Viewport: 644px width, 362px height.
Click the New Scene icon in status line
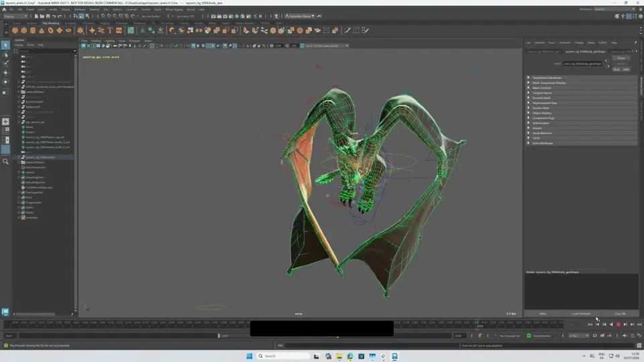(x=36, y=16)
